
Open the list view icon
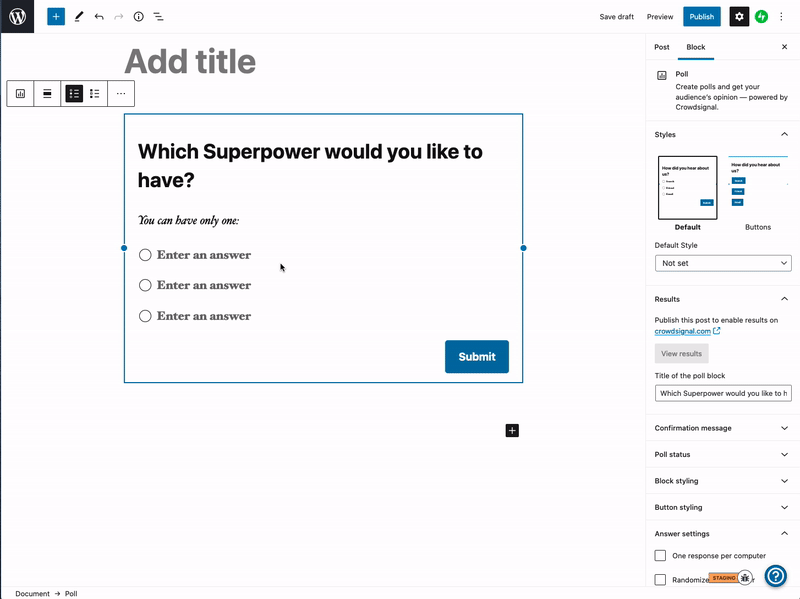[158, 17]
